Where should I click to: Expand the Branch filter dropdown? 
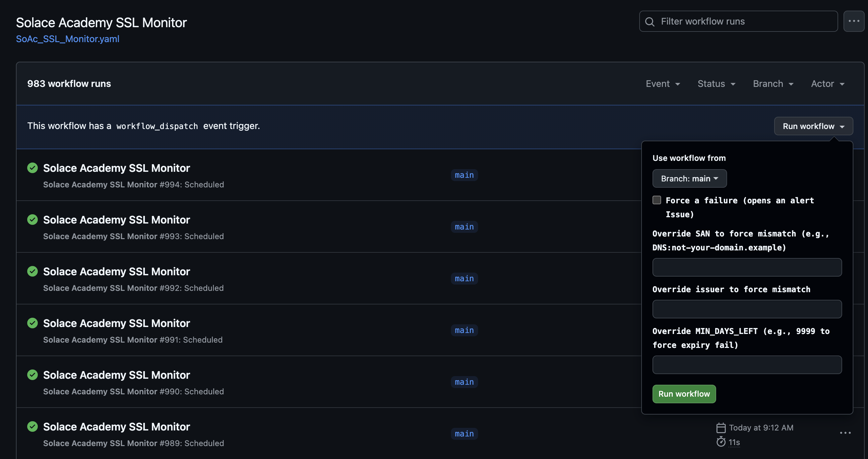(x=773, y=84)
